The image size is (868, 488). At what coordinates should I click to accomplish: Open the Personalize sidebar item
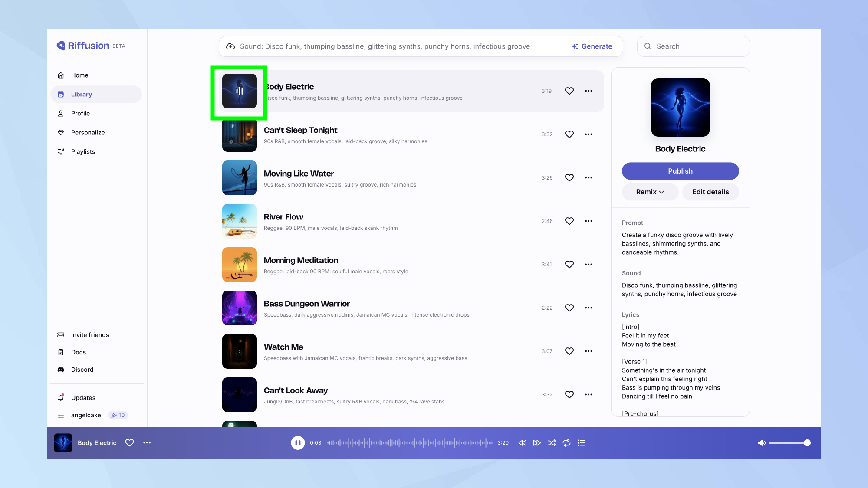[87, 133]
